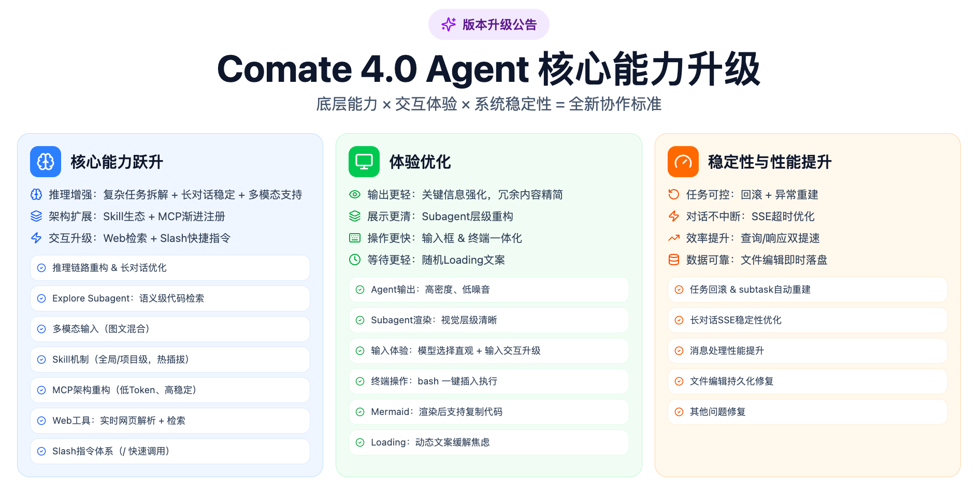This screenshot has width=980, height=487.
Task: Open the Explore Subagent 语义级代码检索 item
Action: [170, 298]
